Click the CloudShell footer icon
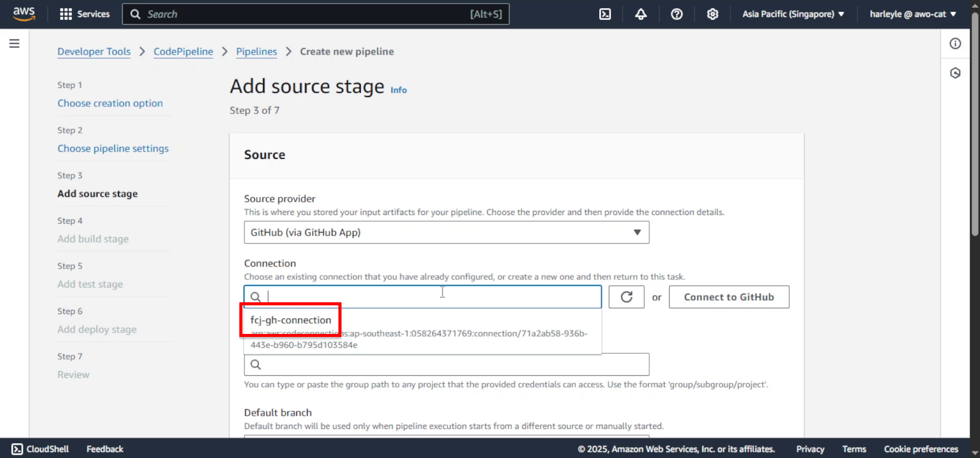 (17, 449)
